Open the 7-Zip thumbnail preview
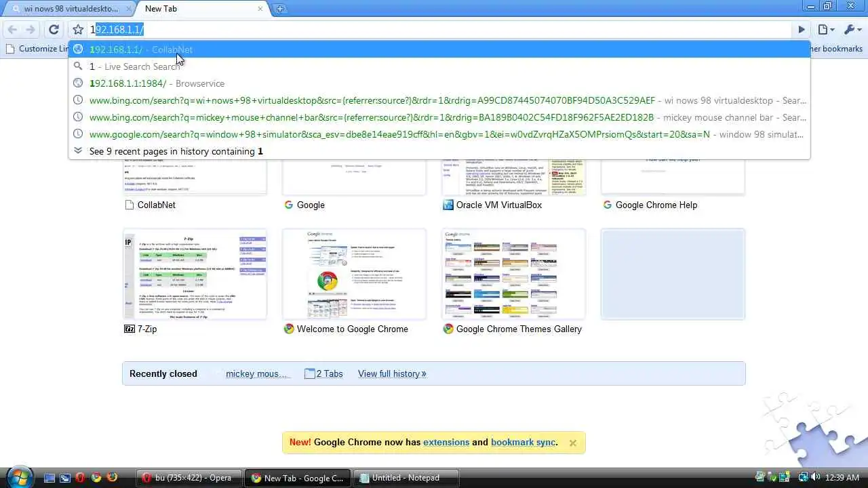Image resolution: width=868 pixels, height=488 pixels. (195, 274)
